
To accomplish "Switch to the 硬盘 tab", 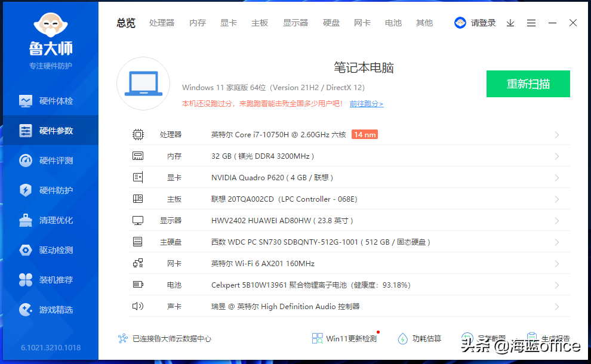I will coord(331,23).
